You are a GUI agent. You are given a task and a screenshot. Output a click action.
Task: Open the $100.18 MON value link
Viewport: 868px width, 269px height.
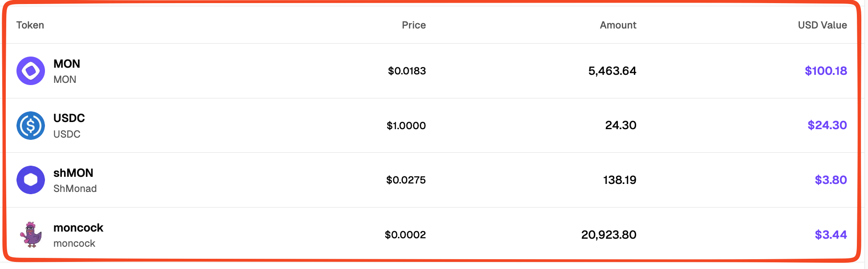[825, 70]
